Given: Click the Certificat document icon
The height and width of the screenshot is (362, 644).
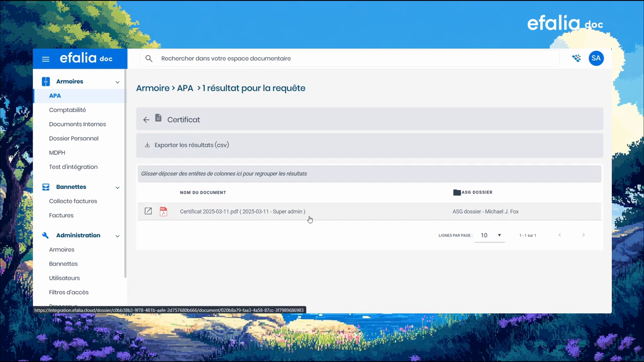Looking at the screenshot, I should pos(158,118).
